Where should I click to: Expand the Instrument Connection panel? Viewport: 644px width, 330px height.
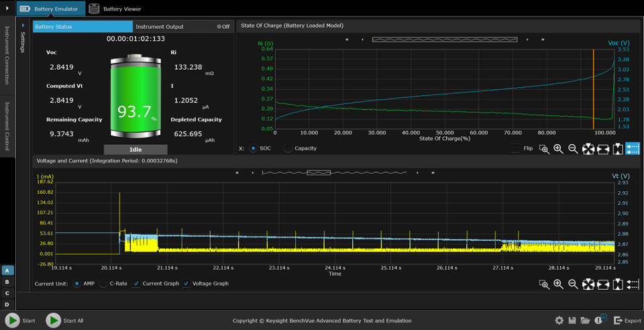(x=7, y=55)
